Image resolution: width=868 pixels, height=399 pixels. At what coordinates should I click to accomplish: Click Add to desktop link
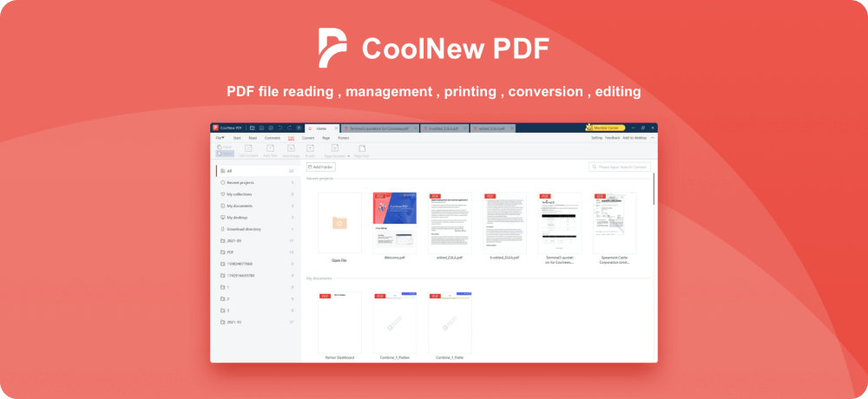pos(635,138)
